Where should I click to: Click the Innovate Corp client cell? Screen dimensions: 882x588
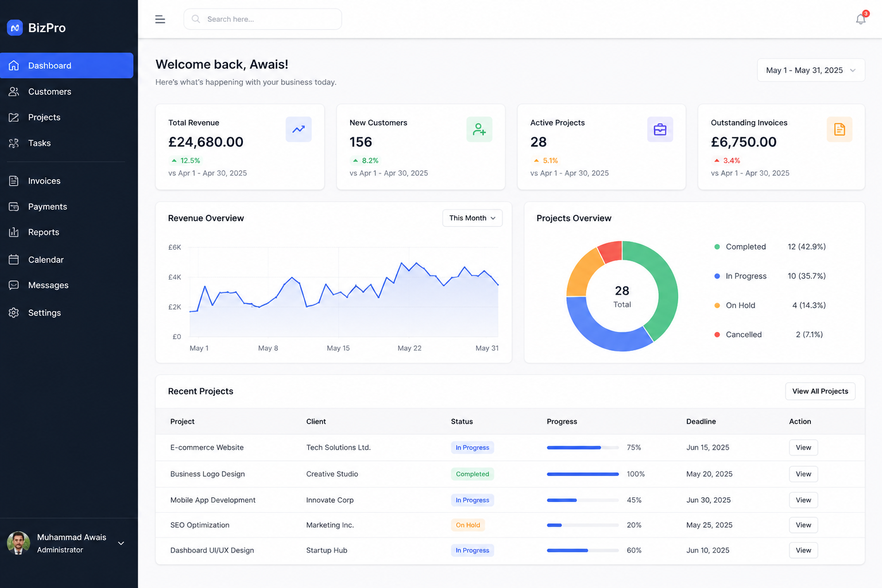pos(330,500)
